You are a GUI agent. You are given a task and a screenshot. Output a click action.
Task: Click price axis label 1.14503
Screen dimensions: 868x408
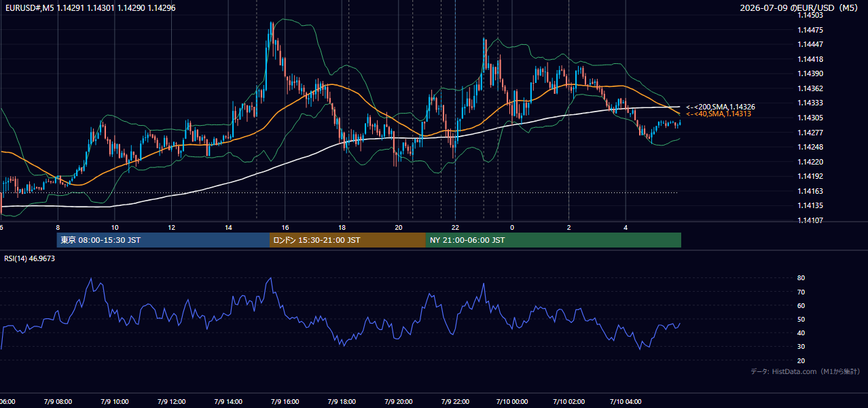pyautogui.click(x=810, y=16)
